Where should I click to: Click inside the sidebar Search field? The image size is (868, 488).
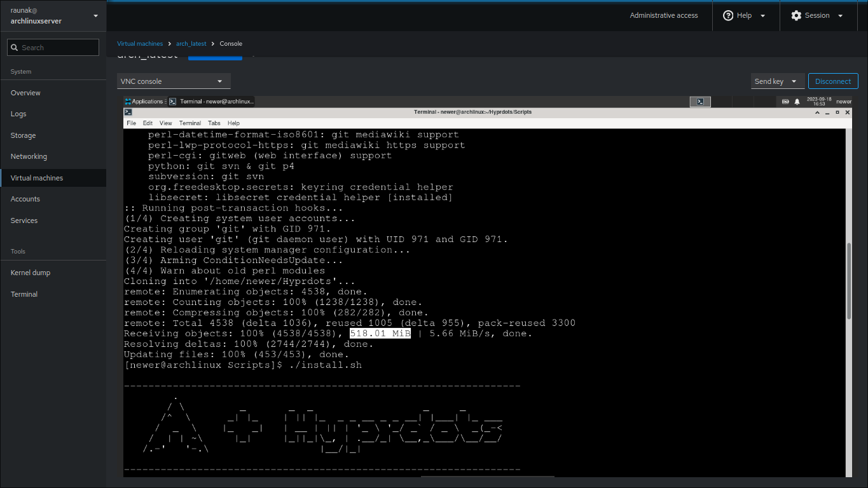[x=57, y=47]
